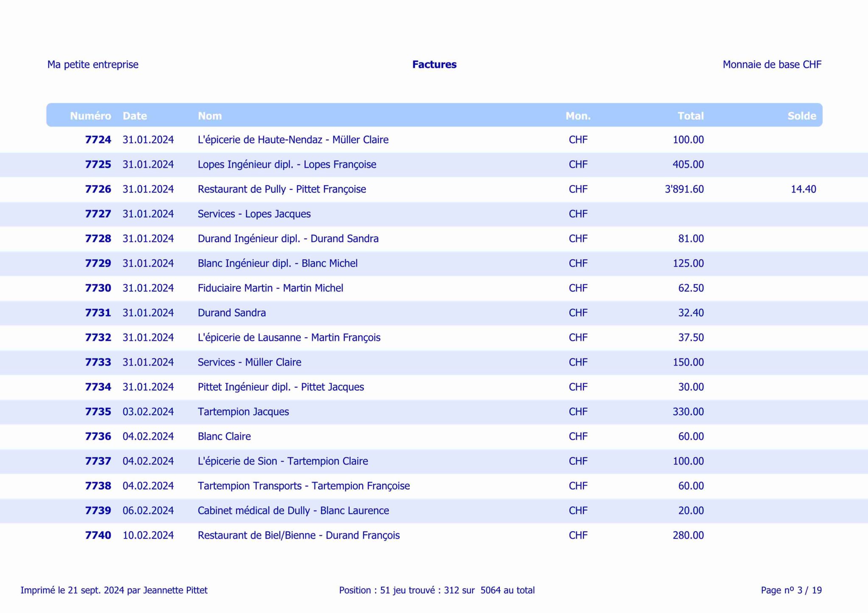Select invoice row 7726 Restaurant de Pully
Viewport: 868px width, 613px height.
pos(281,189)
